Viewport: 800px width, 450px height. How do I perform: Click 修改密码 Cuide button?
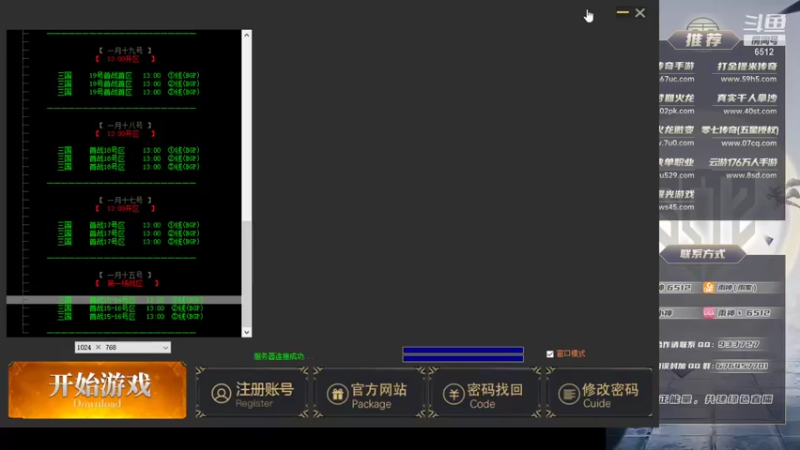598,392
